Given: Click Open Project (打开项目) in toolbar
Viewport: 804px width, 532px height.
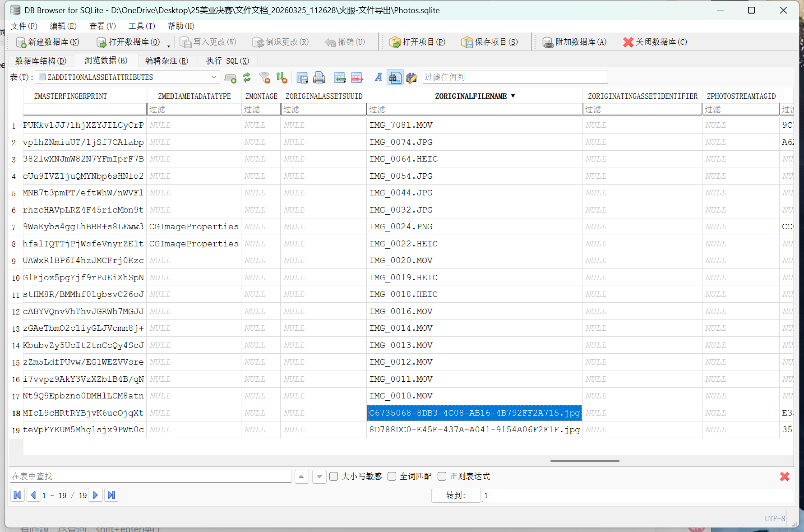Looking at the screenshot, I should coord(417,42).
